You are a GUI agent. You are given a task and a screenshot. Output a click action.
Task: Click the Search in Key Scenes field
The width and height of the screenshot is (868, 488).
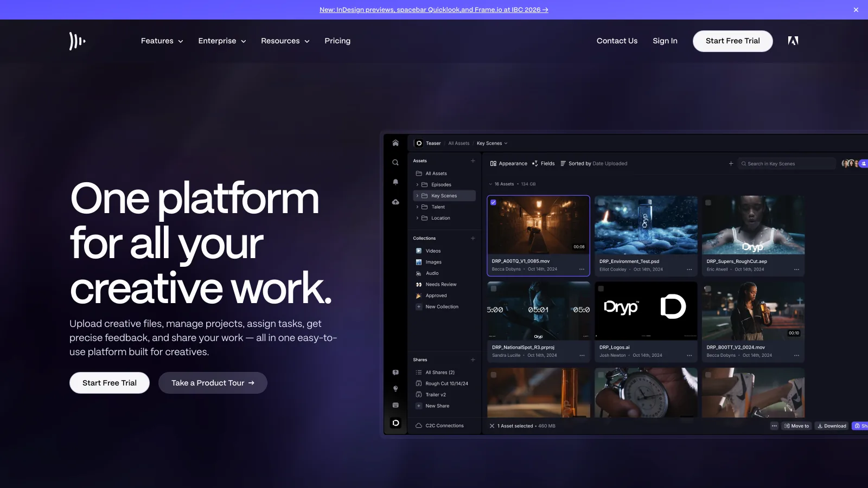tap(787, 163)
